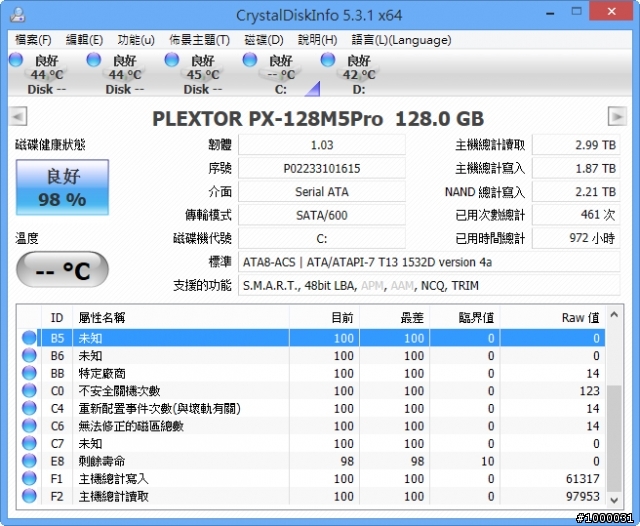Viewport: 640px width, 526px height.
Task: Click the Serial ATA interface field
Action: coord(322,192)
